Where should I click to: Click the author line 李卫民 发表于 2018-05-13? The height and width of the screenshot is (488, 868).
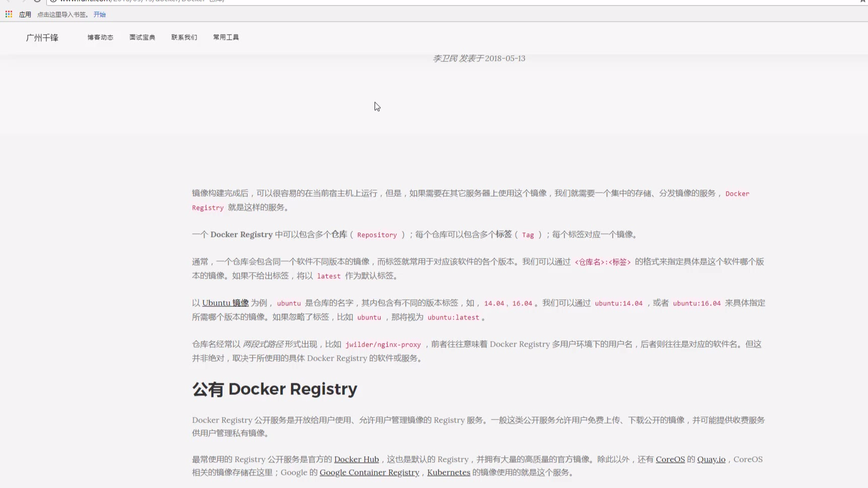coord(478,58)
